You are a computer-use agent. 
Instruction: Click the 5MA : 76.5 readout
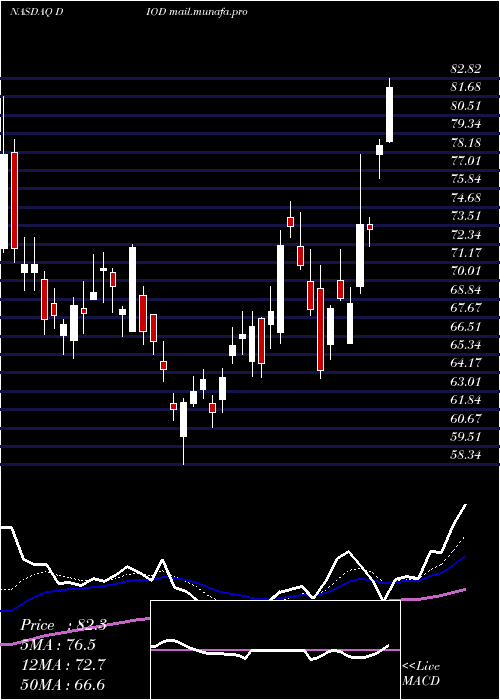pyautogui.click(x=58, y=645)
